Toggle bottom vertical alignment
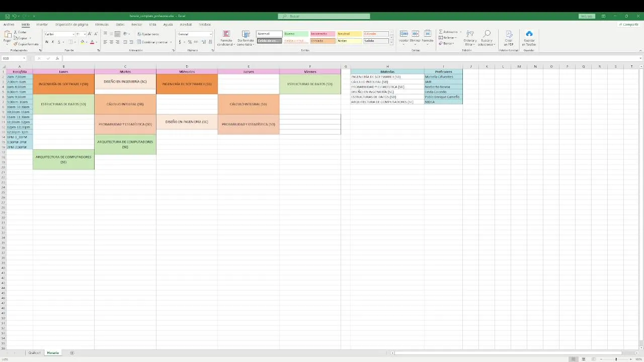 117,34
